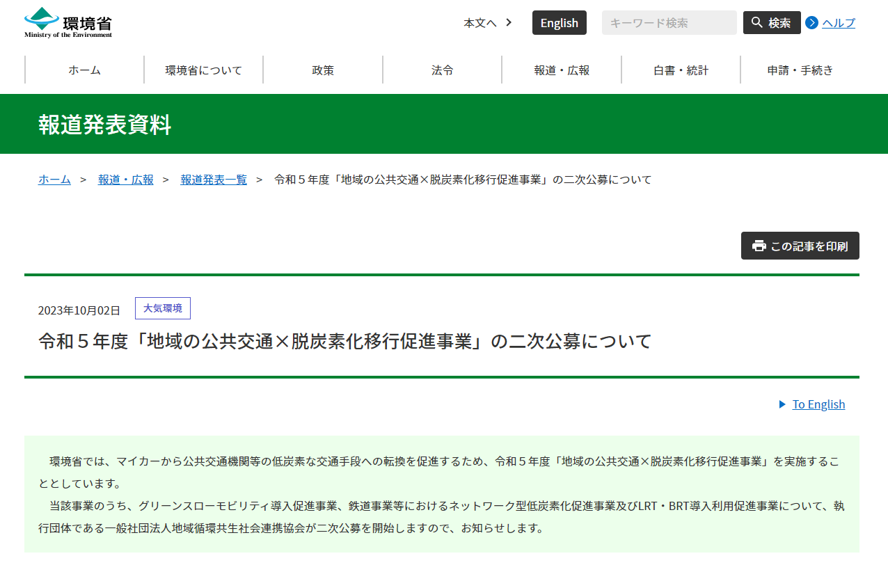Follow the 報道・広報 breadcrumb link
This screenshot has height=588, width=888.
pyautogui.click(x=125, y=180)
